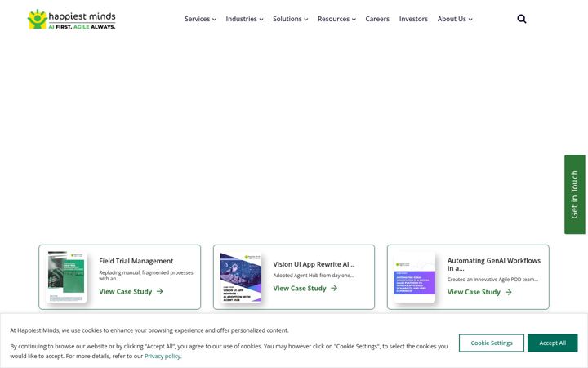Click the Get in Touch side tab
Screen dimensions: 588x368
(574, 194)
